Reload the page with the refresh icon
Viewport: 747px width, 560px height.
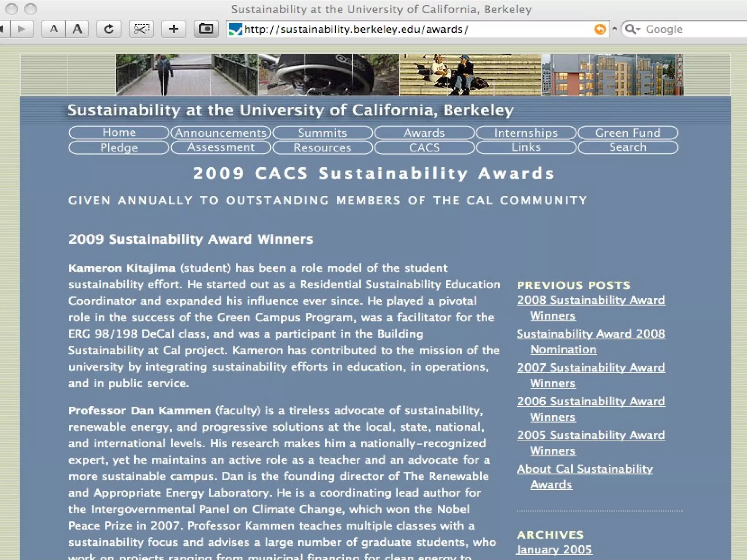(109, 29)
